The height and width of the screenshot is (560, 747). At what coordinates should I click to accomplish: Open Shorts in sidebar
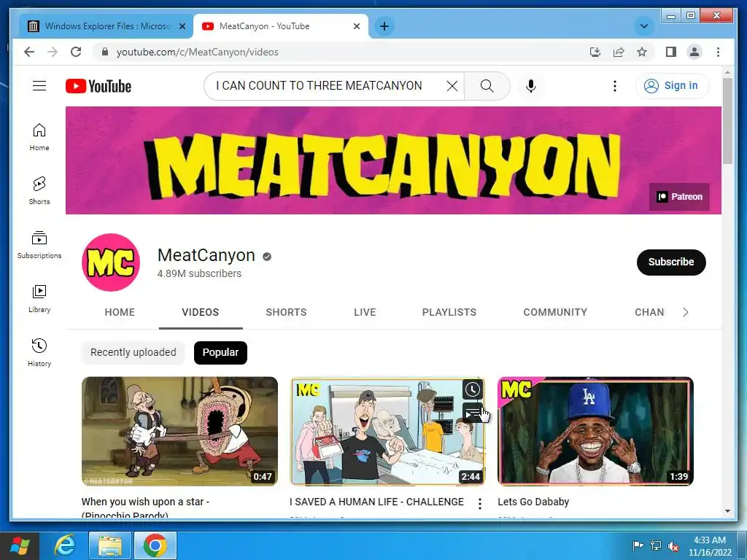coord(39,191)
